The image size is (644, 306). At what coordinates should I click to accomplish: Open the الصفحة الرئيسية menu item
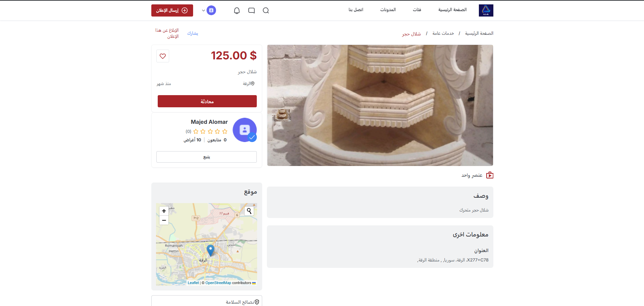coord(452,10)
